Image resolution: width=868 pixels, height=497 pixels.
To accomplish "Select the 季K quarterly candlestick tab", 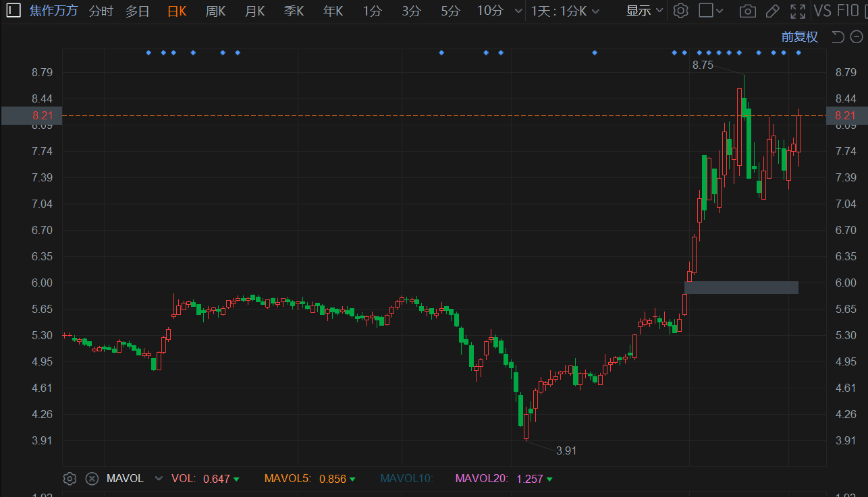I will click(x=294, y=11).
